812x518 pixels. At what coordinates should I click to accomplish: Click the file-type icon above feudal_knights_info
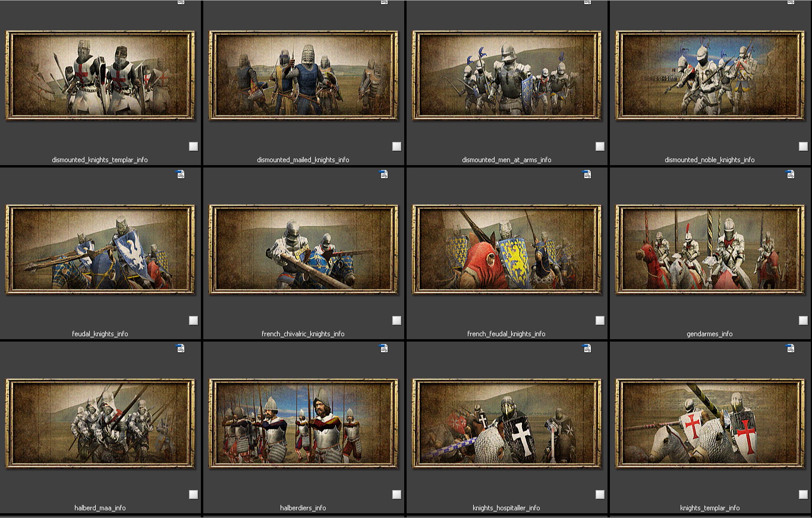(181, 174)
